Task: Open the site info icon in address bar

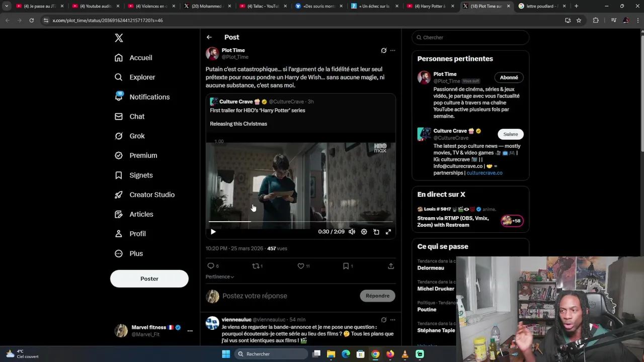Action: (46, 21)
